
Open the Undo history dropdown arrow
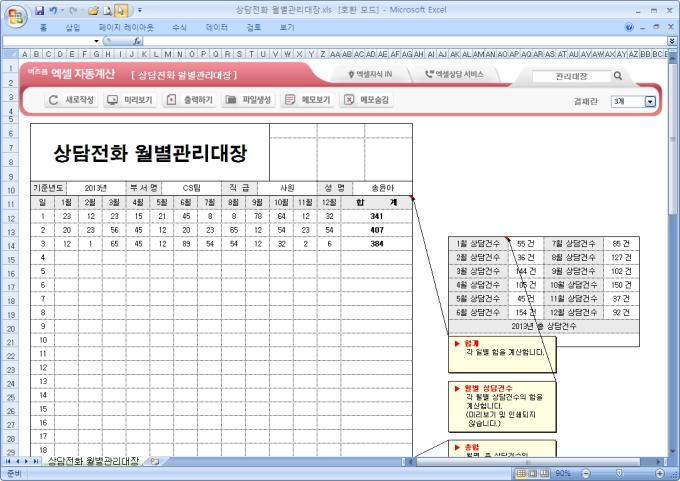(x=62, y=10)
